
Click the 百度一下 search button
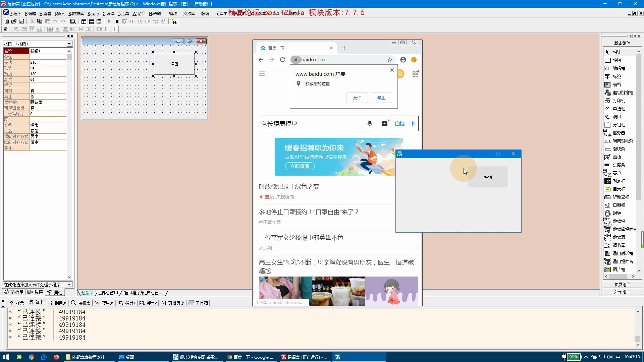coord(405,123)
